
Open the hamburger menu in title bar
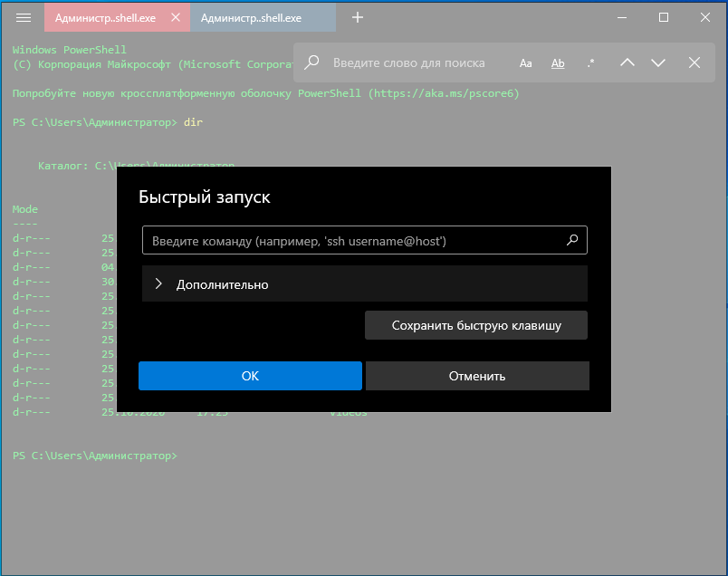coord(24,17)
